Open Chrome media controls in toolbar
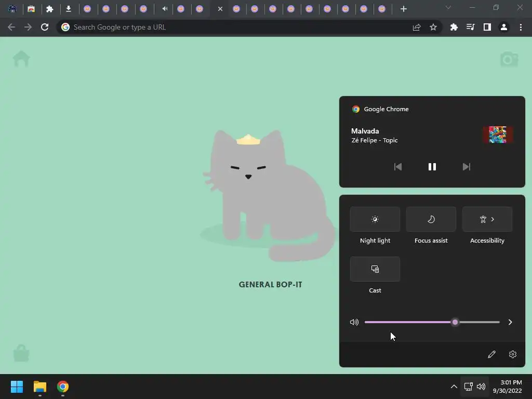532x399 pixels. (x=471, y=27)
